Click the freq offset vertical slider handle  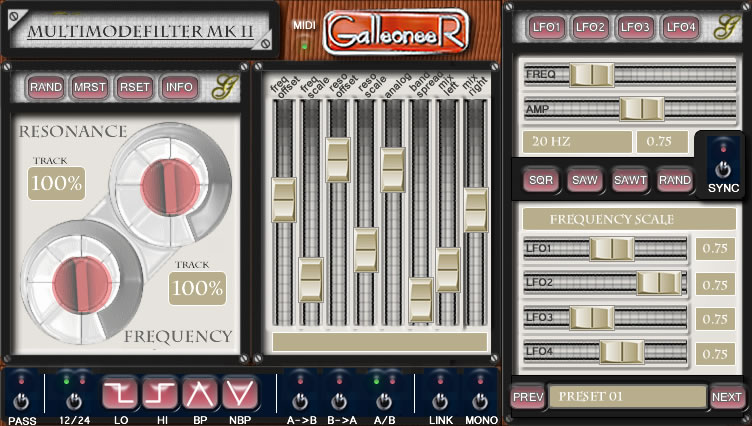click(284, 200)
